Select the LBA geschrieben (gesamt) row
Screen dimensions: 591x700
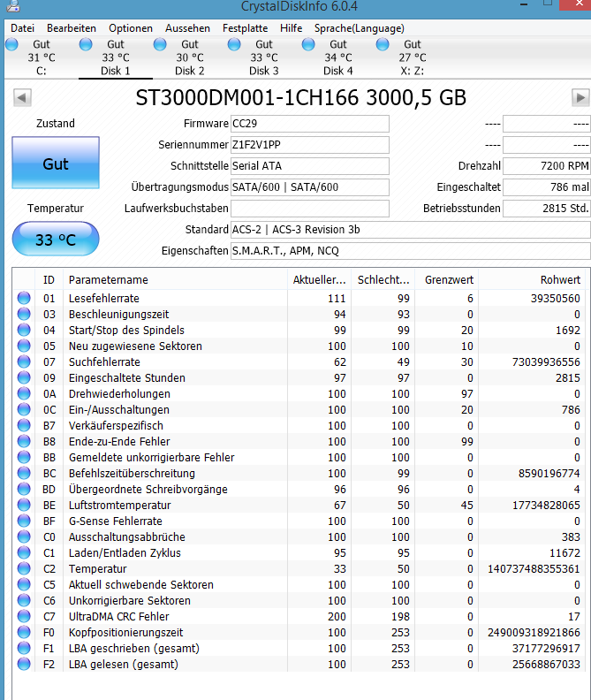click(x=299, y=648)
